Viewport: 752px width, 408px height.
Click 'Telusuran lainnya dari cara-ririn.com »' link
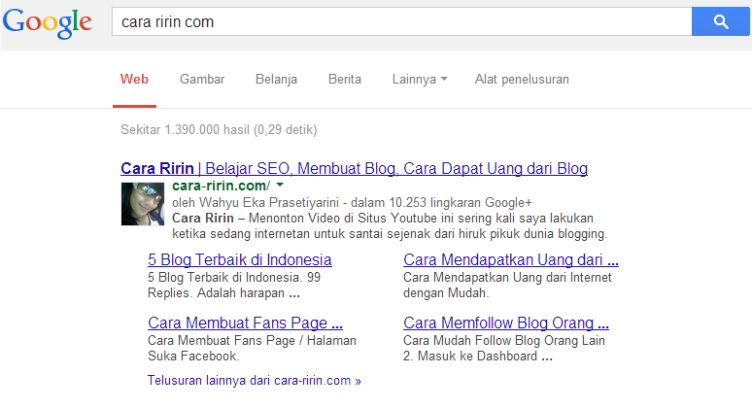[x=254, y=381]
